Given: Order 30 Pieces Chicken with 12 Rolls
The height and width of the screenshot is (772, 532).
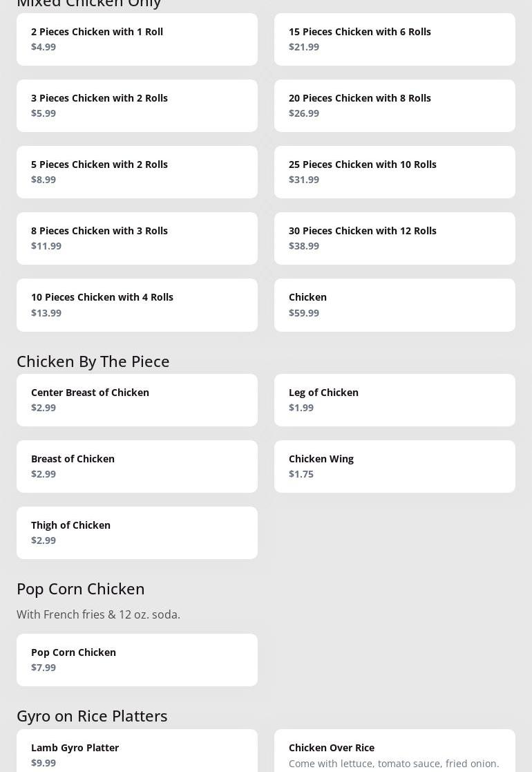Looking at the screenshot, I should click(x=395, y=238).
